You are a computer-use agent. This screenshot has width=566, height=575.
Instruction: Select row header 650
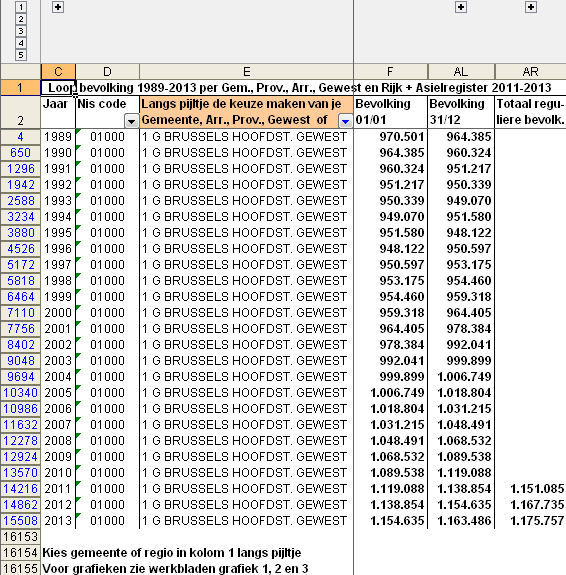tap(21, 153)
